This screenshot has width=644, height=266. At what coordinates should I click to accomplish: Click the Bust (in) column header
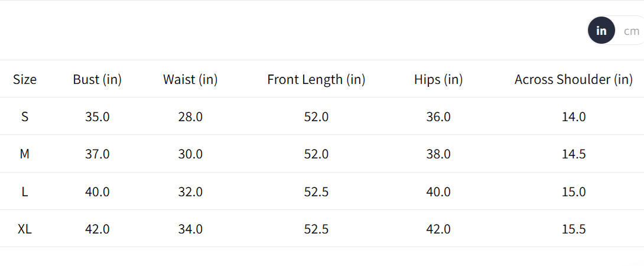(97, 79)
